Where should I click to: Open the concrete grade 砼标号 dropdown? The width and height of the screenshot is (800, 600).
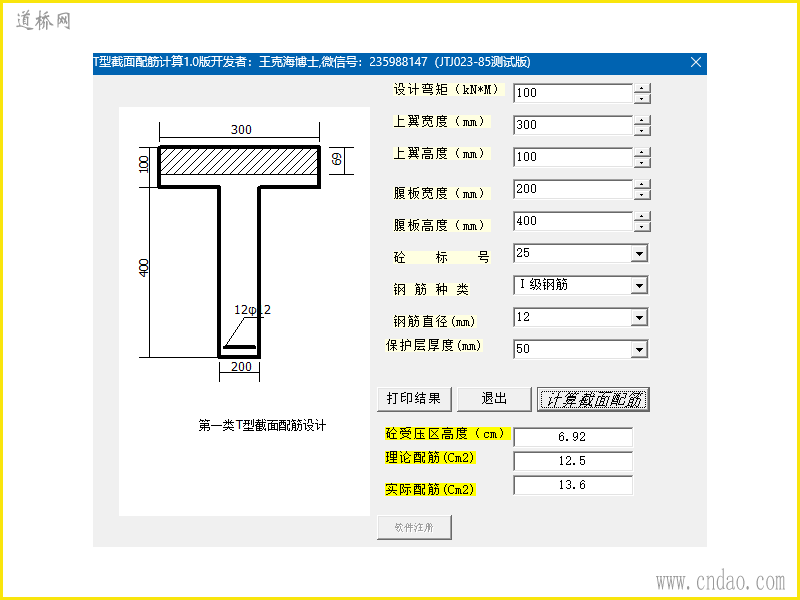(639, 254)
